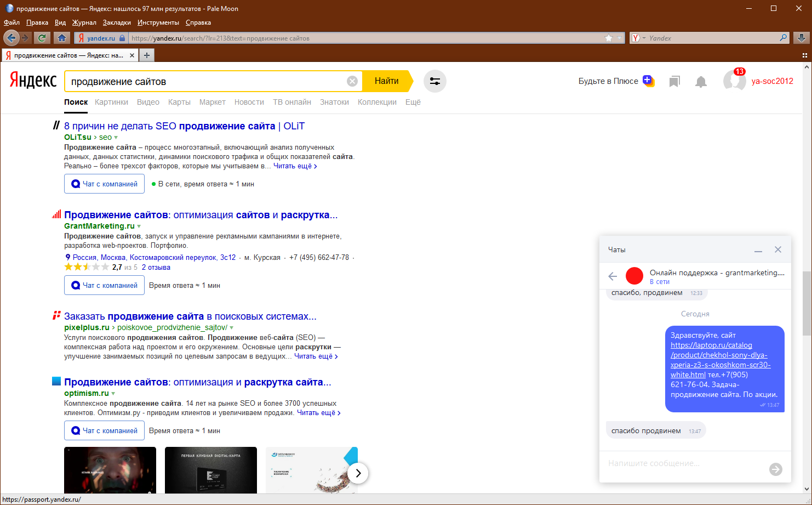The width and height of the screenshot is (812, 505).
Task: Click the browser URL address field
Action: (x=366, y=38)
